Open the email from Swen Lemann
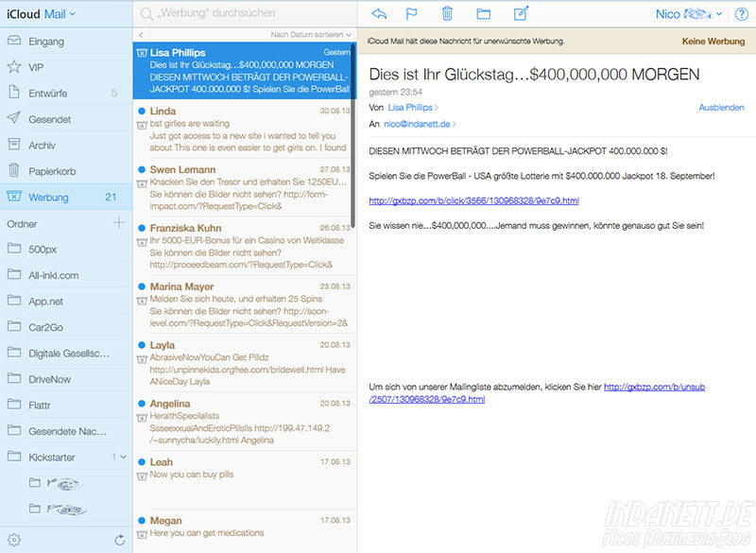The height and width of the screenshot is (553, 756). (x=244, y=187)
